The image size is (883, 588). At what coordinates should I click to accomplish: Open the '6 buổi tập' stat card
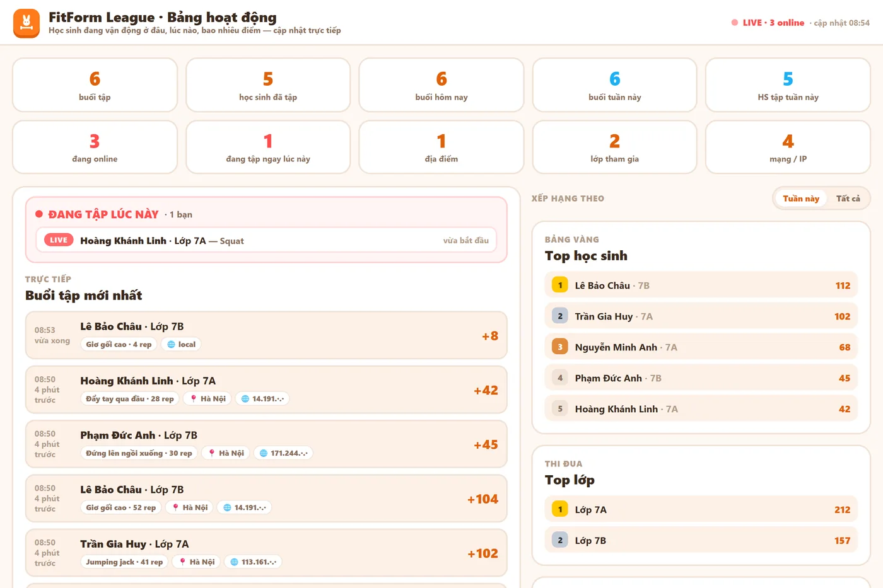[x=95, y=85]
